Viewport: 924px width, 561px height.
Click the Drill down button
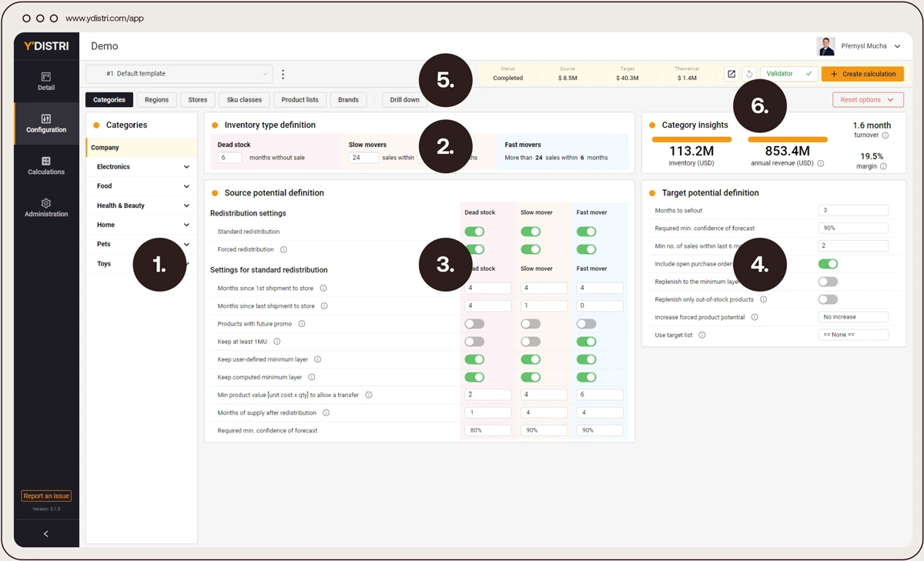coord(405,100)
